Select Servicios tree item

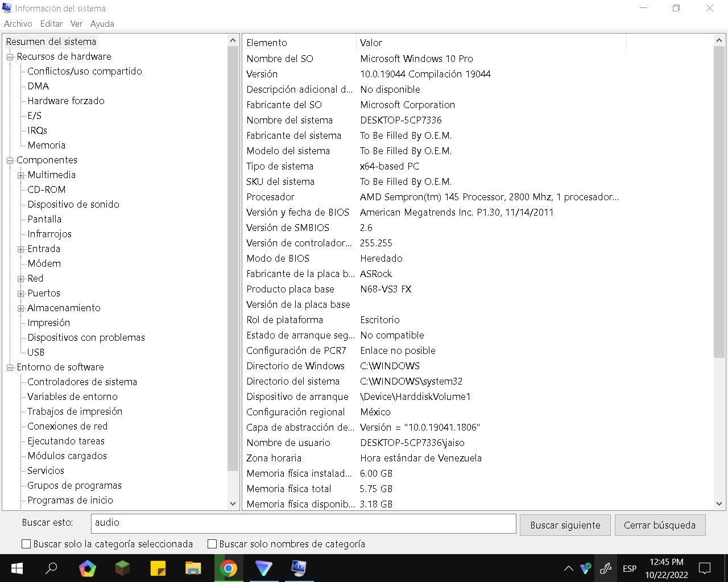pyautogui.click(x=45, y=470)
